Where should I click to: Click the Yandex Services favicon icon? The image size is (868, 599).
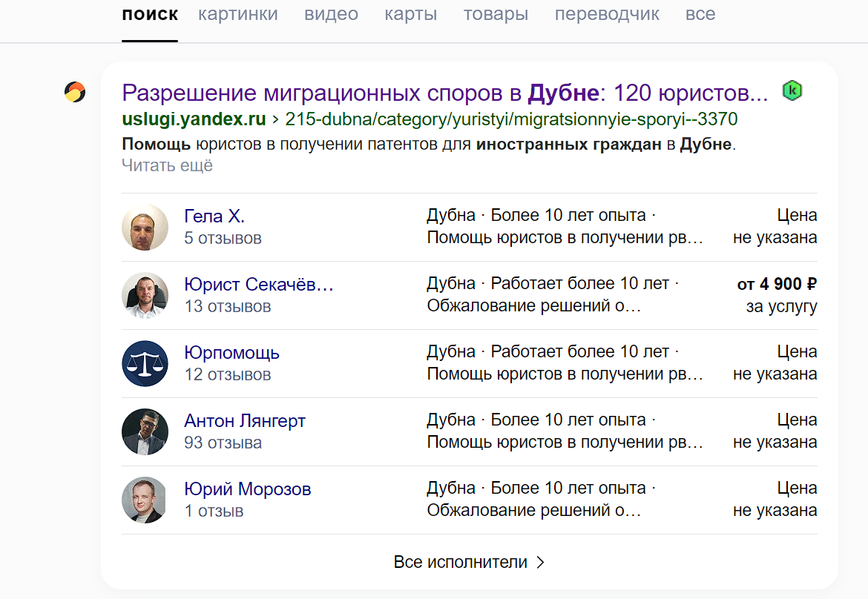[x=75, y=92]
